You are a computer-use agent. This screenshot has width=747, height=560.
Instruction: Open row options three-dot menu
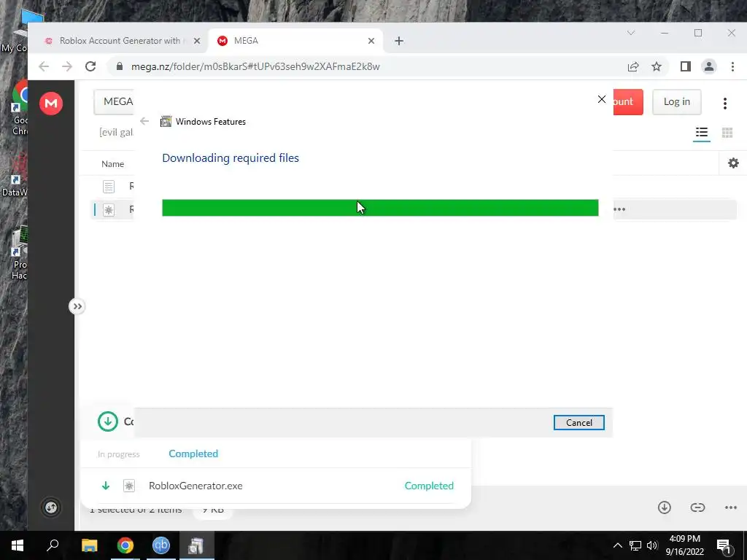(619, 209)
